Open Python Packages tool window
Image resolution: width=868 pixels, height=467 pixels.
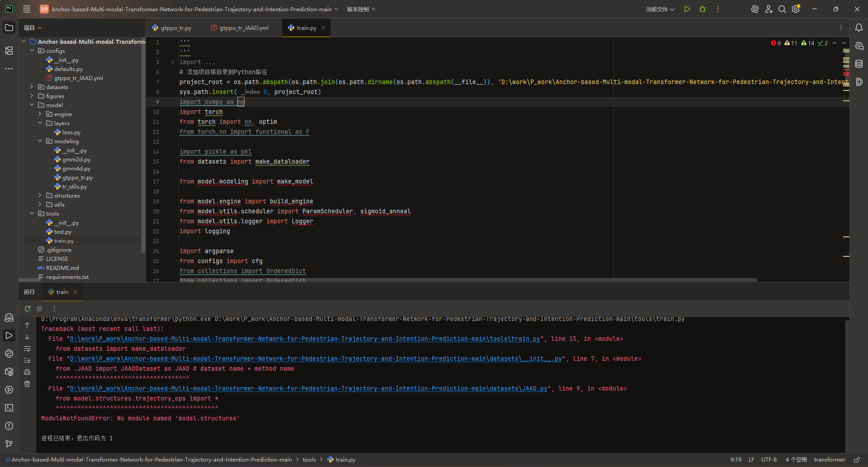click(9, 372)
